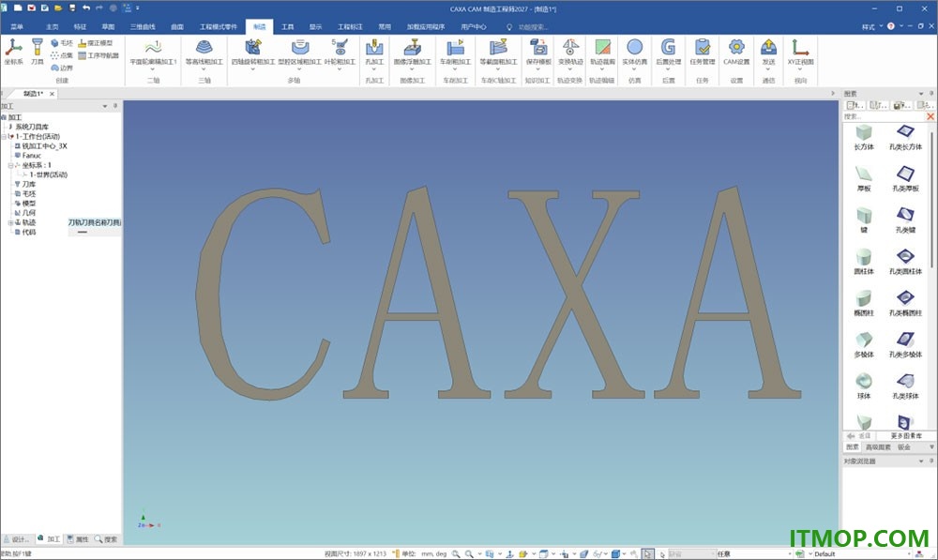Close the 制造1* document tab

click(x=52, y=94)
